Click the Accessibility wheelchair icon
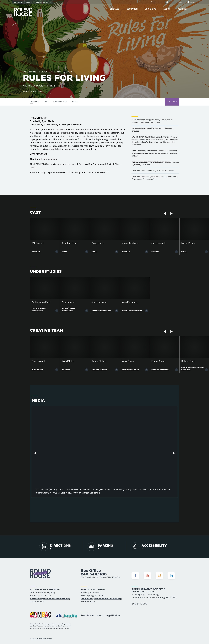Screen dimensions: 209x644 tap(135, 547)
